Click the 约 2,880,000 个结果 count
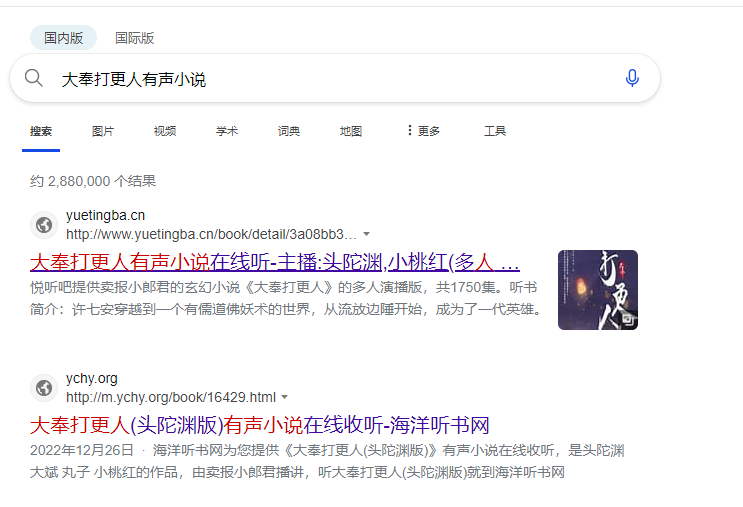743x507 pixels. point(93,181)
